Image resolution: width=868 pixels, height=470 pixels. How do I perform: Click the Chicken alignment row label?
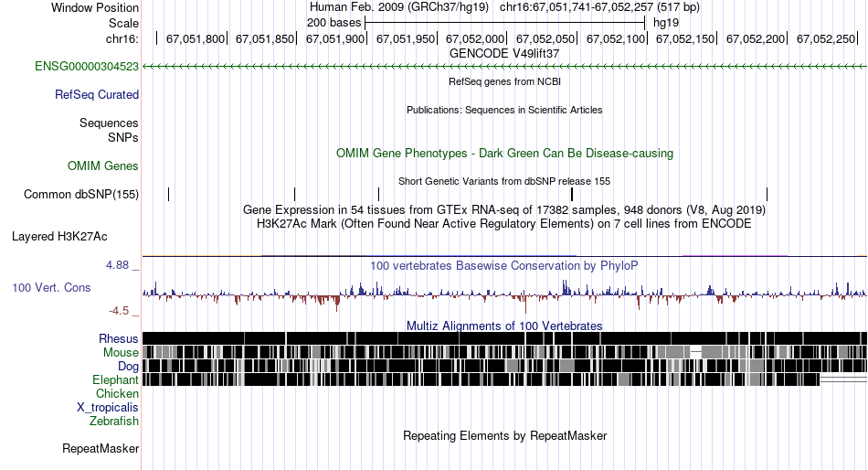(x=117, y=393)
